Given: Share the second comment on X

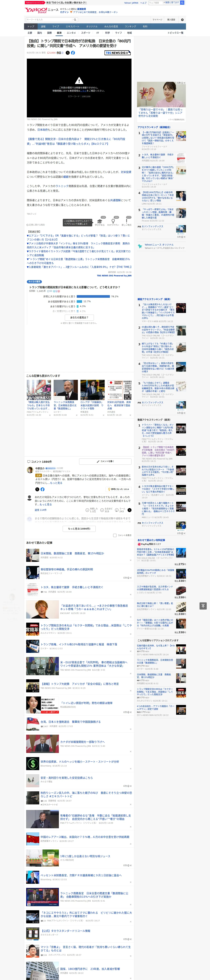Looking at the screenshot, I should (x=129, y=510).
